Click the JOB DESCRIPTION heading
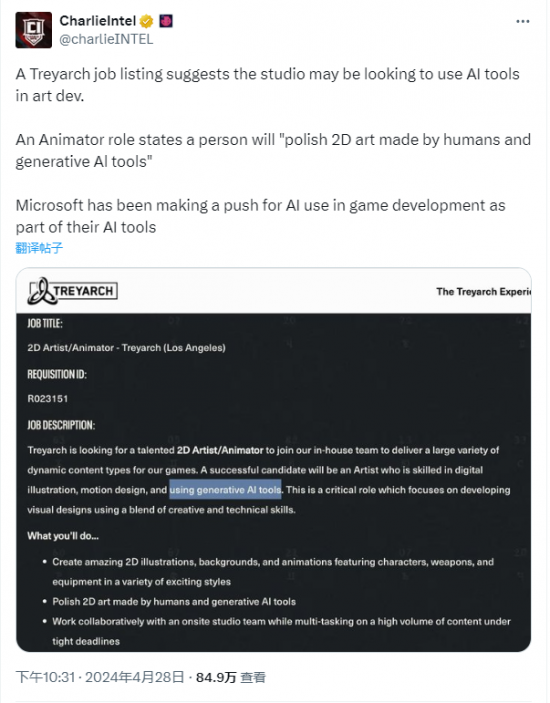 pos(61,425)
